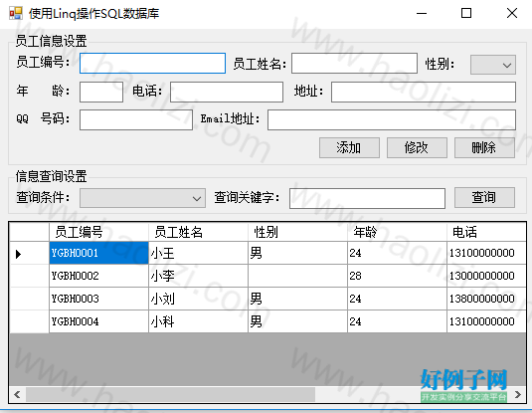Select cell YGBH0002
Screen dimensions: 532x413
click(x=98, y=276)
